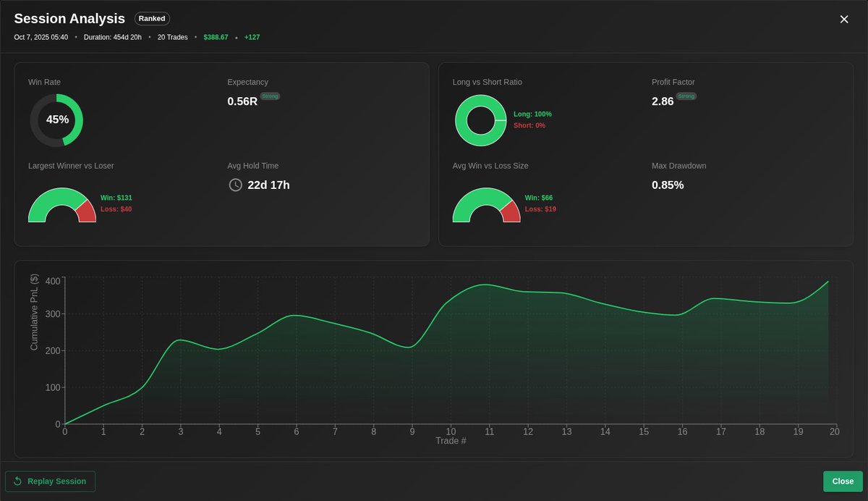Click the Session Analysis title
The width and height of the screenshot is (868, 501).
[69, 19]
